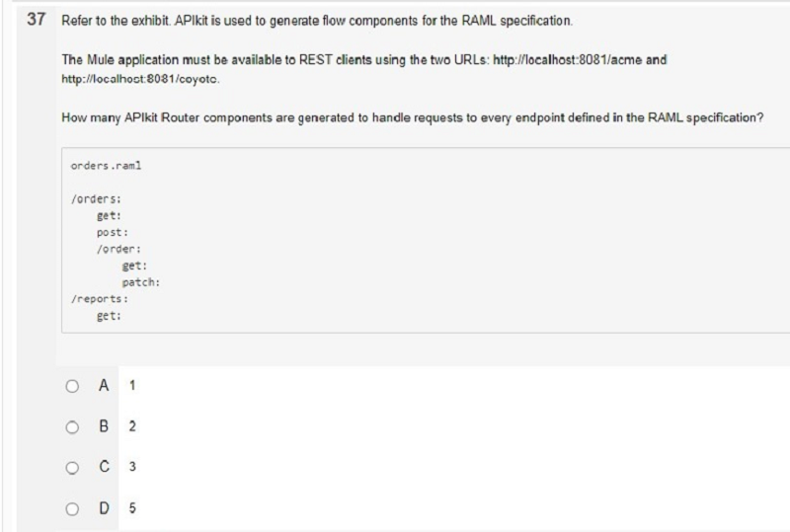Image resolution: width=790 pixels, height=532 pixels.
Task: Click question number 37
Action: [37, 19]
